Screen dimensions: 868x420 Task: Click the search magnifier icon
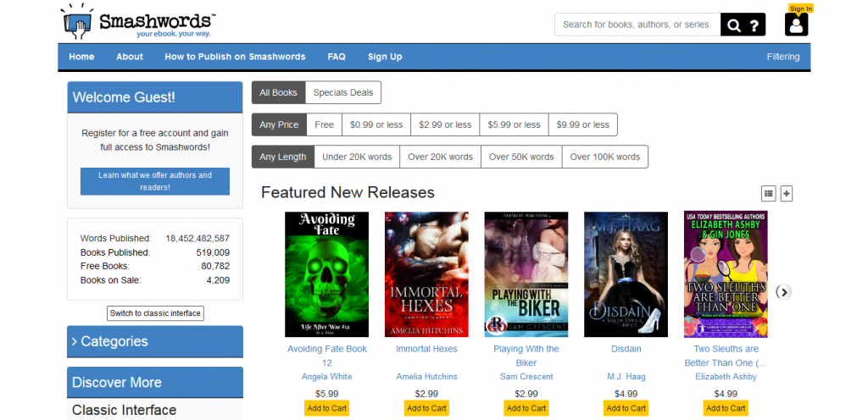click(x=733, y=25)
